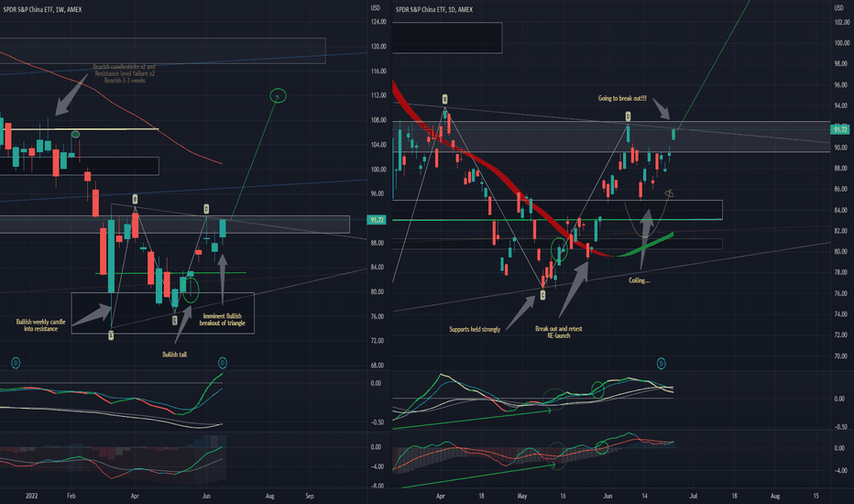
Task: Select the green target circle on weekly chart
Action: click(x=279, y=96)
